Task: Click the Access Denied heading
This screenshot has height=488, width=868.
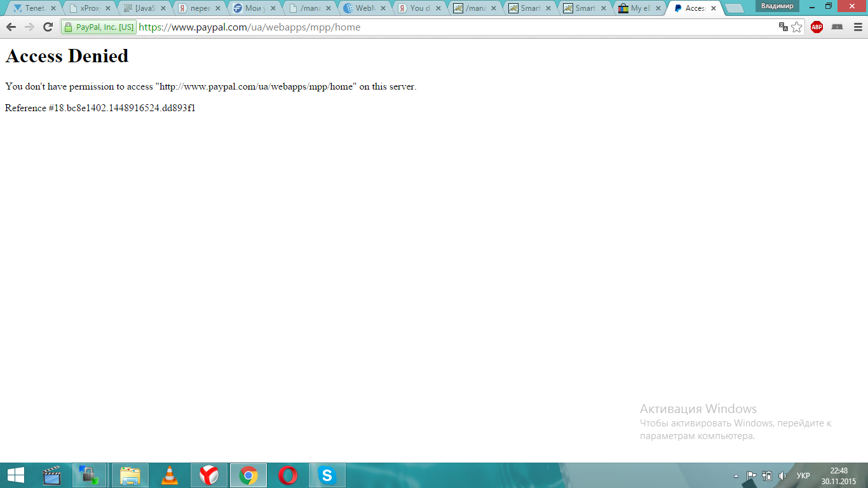Action: [x=67, y=56]
